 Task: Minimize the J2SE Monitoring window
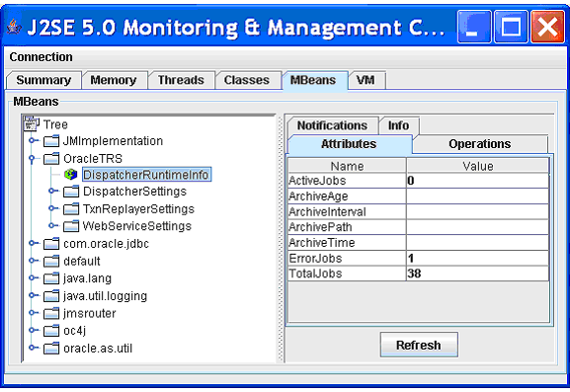point(474,27)
